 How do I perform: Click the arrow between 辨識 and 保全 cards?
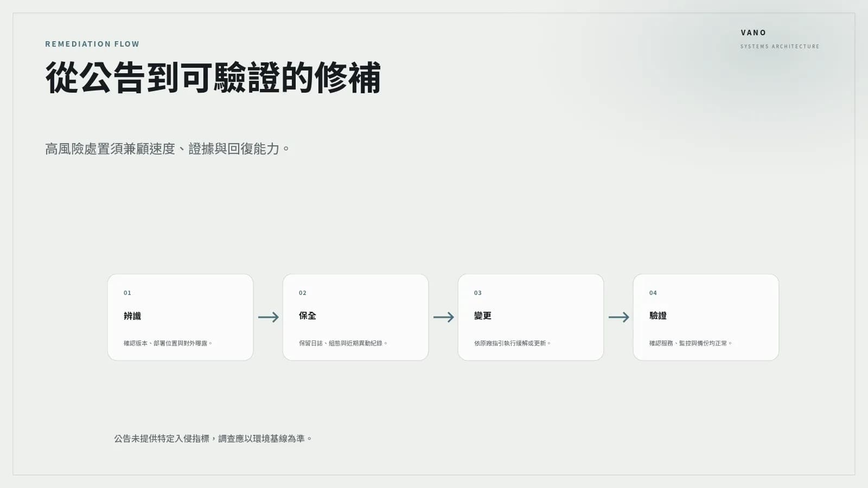coord(268,317)
